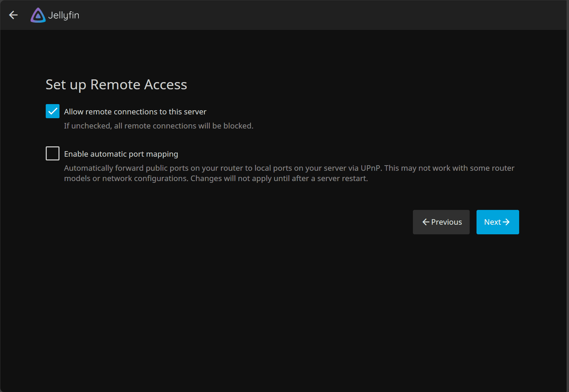Screen dimensions: 569x392
Task: Click the 'Changes will not apply' restart note
Action: [x=279, y=179]
